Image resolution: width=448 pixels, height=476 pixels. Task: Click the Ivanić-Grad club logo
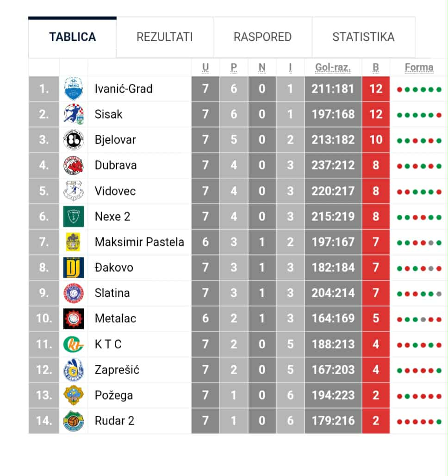(74, 88)
